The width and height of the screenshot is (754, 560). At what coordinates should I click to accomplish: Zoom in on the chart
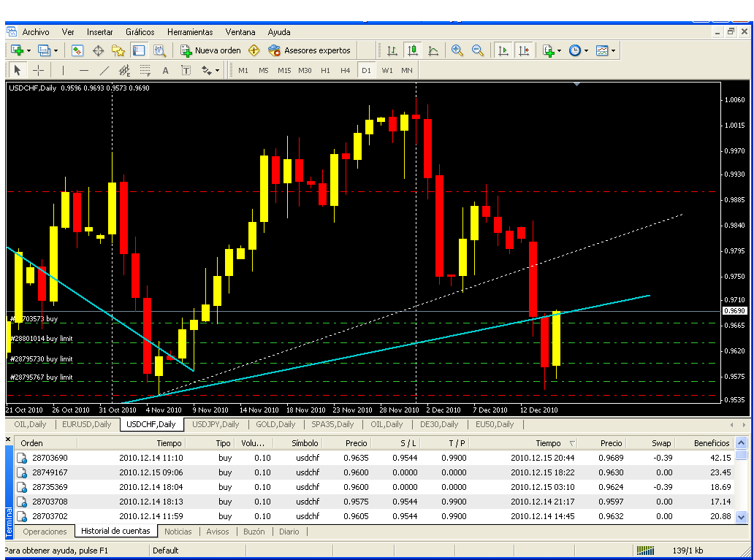pos(457,50)
